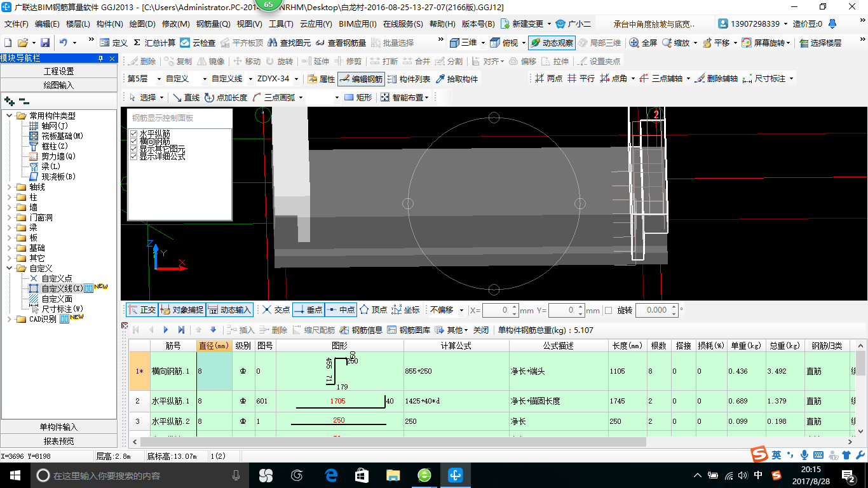
Task: Toggle 显示其它图元 checkbox
Action: pyautogui.click(x=133, y=149)
